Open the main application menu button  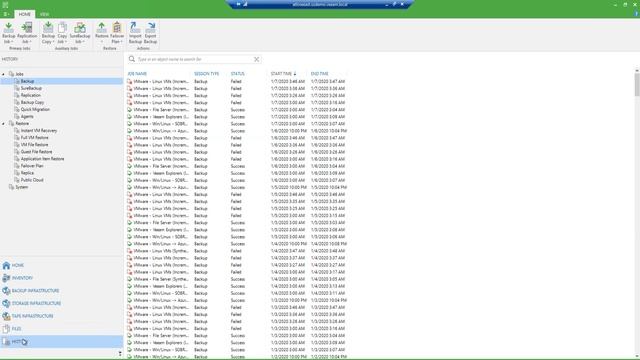click(x=6, y=14)
